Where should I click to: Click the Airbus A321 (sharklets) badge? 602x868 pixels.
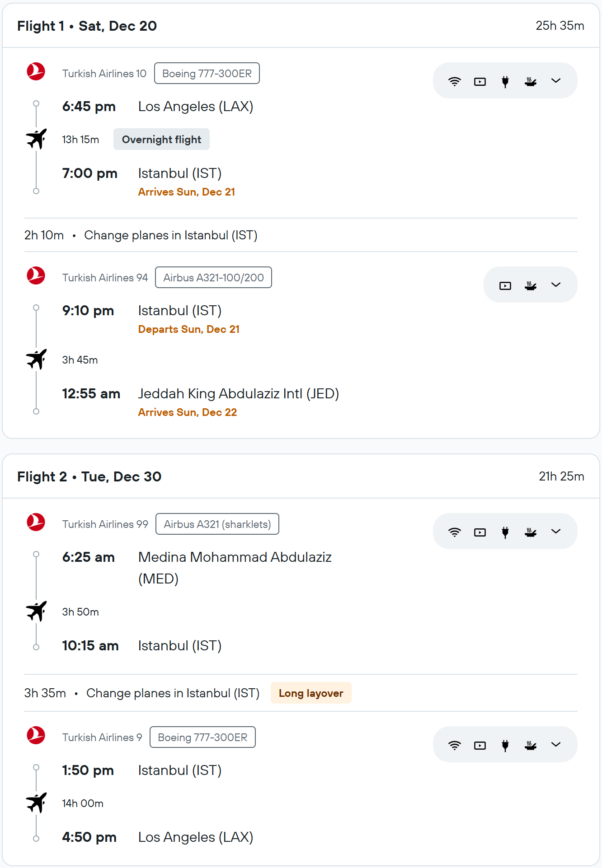point(217,524)
